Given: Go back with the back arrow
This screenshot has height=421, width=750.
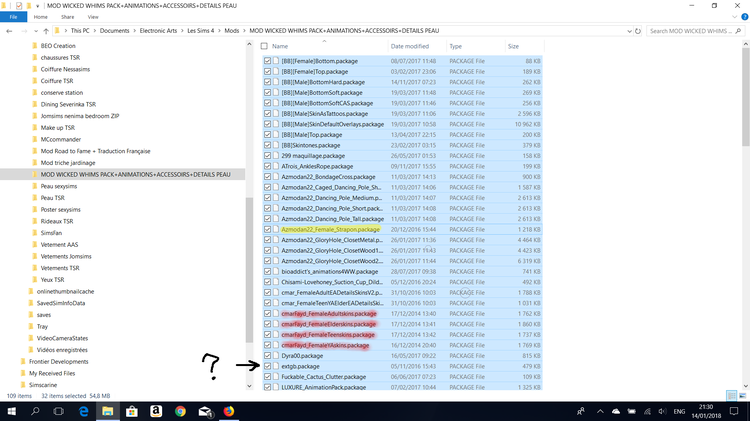Looking at the screenshot, I should 9,31.
